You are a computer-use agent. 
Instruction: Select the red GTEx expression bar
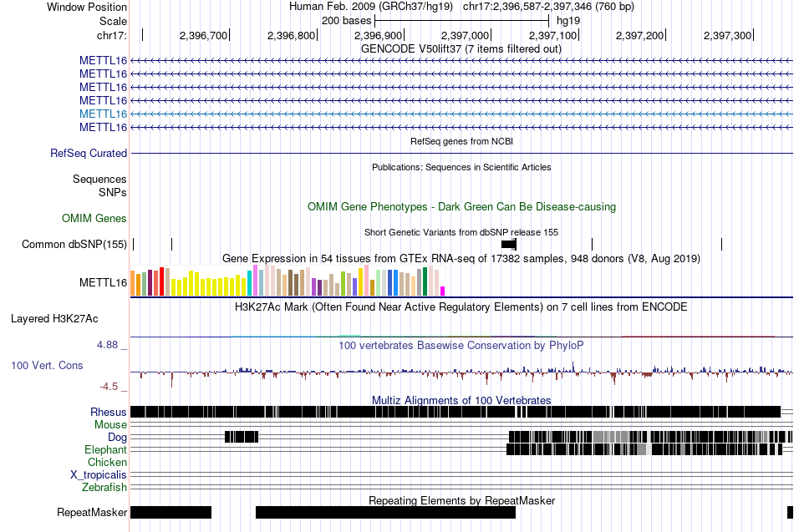click(x=161, y=281)
